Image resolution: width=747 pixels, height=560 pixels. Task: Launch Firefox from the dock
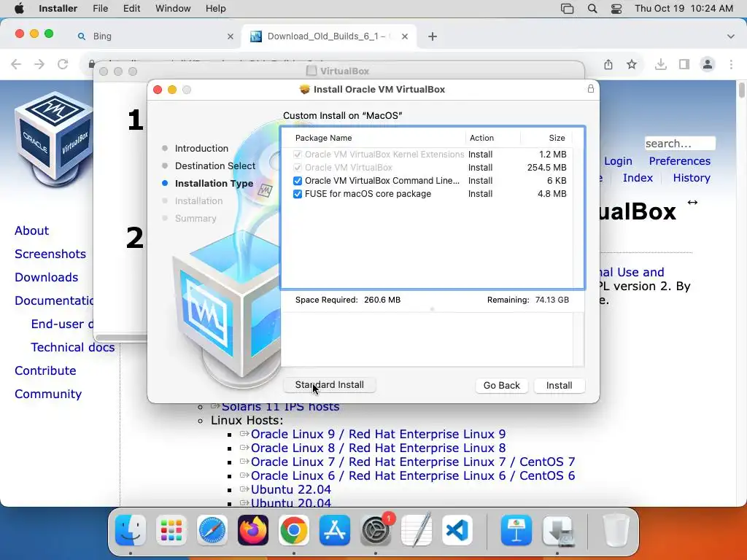point(253,530)
